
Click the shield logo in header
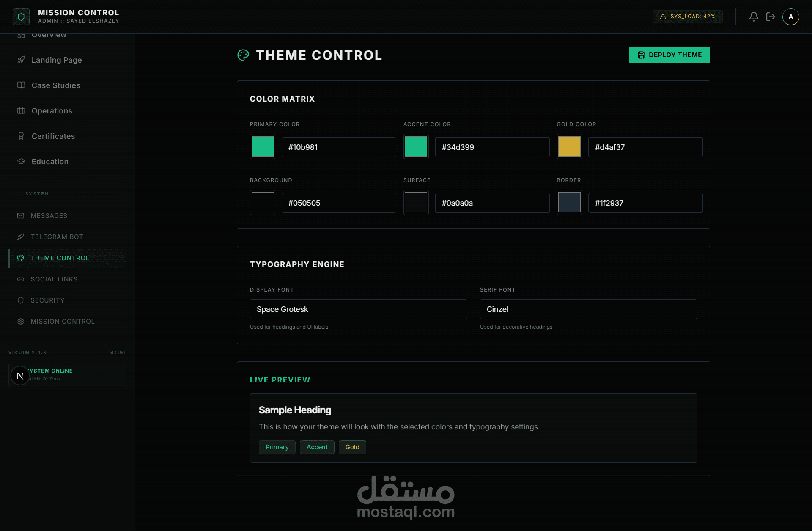click(x=21, y=17)
